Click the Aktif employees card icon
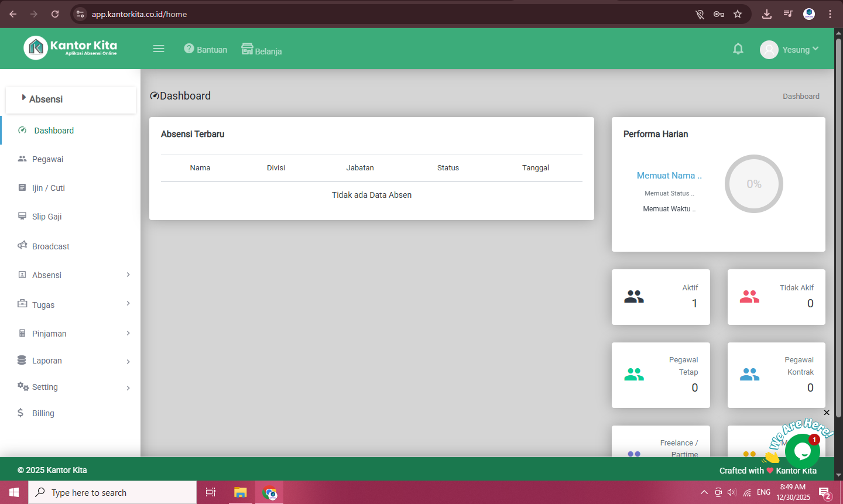This screenshot has width=843, height=504. pyautogui.click(x=633, y=297)
